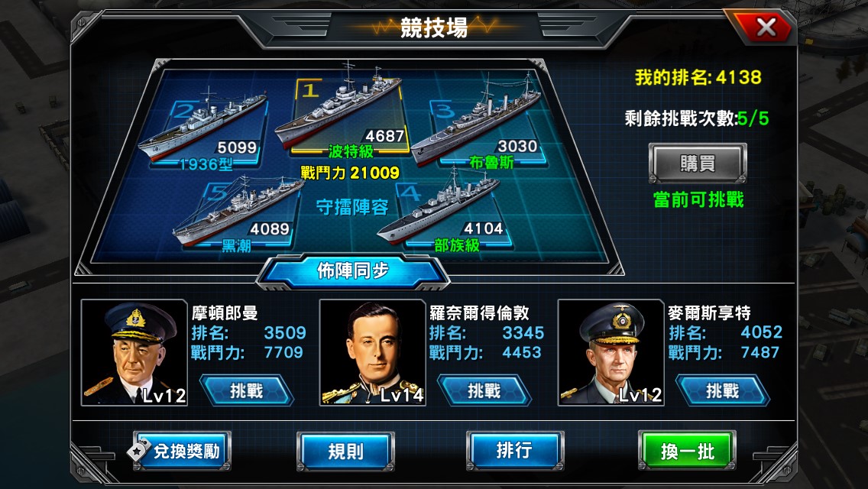Open the 排行 ranking list
The width and height of the screenshot is (868, 489).
[515, 450]
